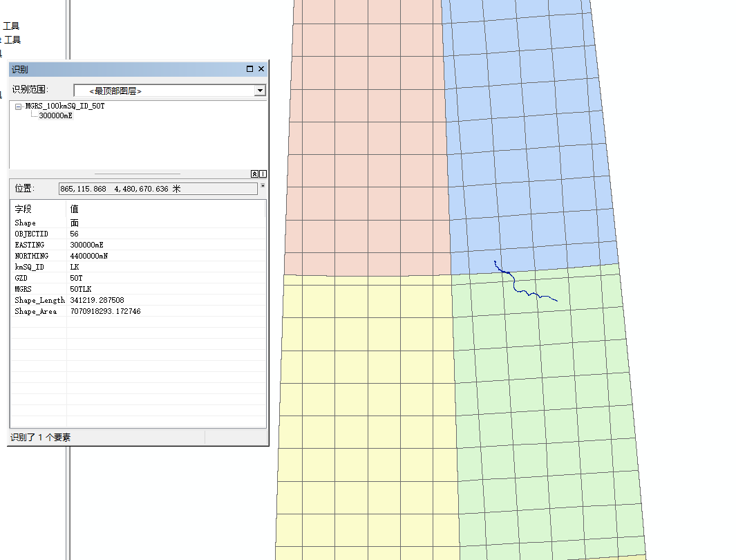The image size is (736, 560).
Task: Click the 值 column header
Action: (74, 209)
